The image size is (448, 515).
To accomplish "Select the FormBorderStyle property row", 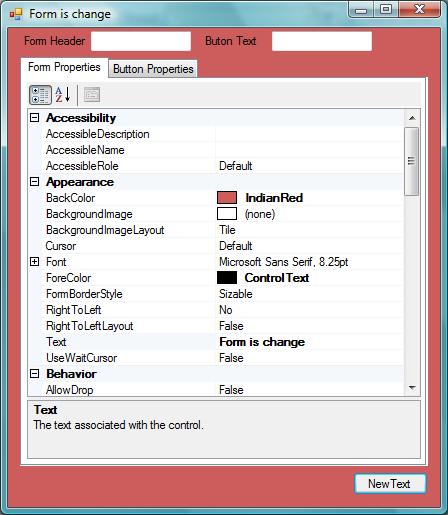I will coord(216,294).
